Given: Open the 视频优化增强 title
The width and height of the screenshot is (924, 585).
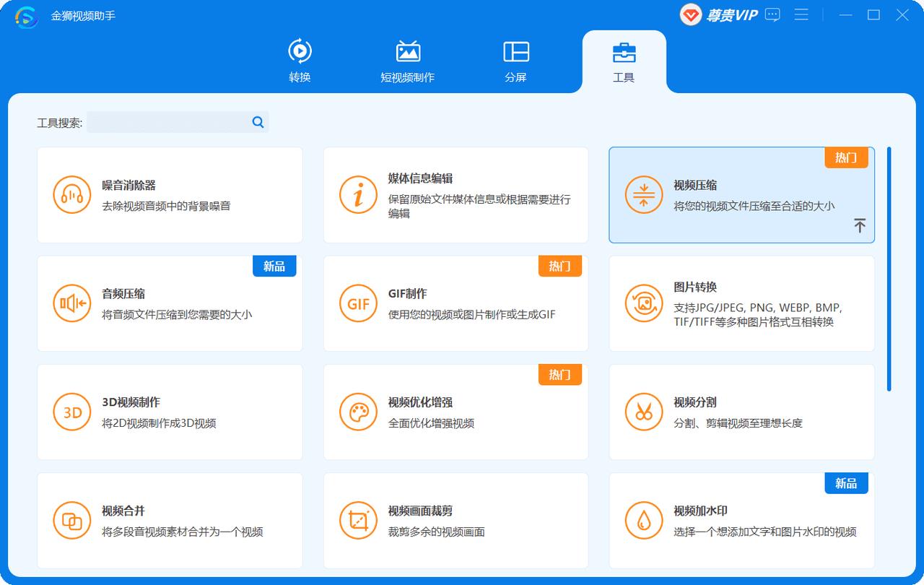Looking at the screenshot, I should 420,402.
